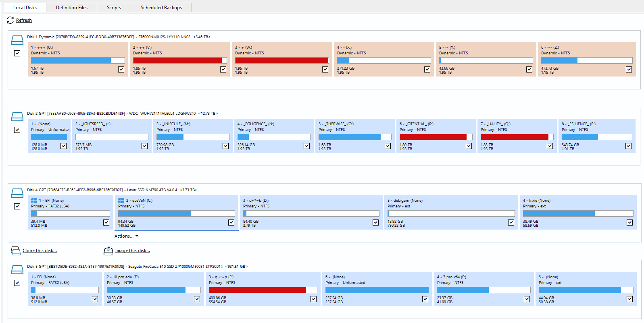644x323 pixels.
Task: Click the red usage bar of q~*~p (E:)
Action: (263, 290)
